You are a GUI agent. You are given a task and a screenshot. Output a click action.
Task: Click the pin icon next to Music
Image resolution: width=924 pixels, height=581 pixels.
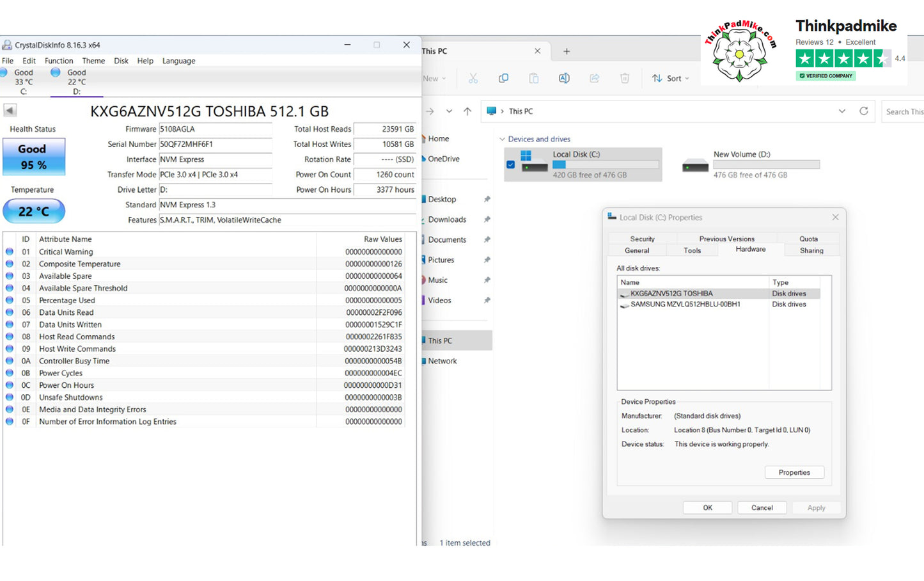click(x=487, y=280)
